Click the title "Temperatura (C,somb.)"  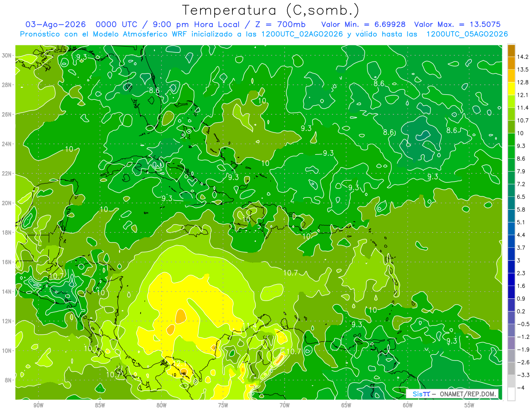[x=271, y=10]
